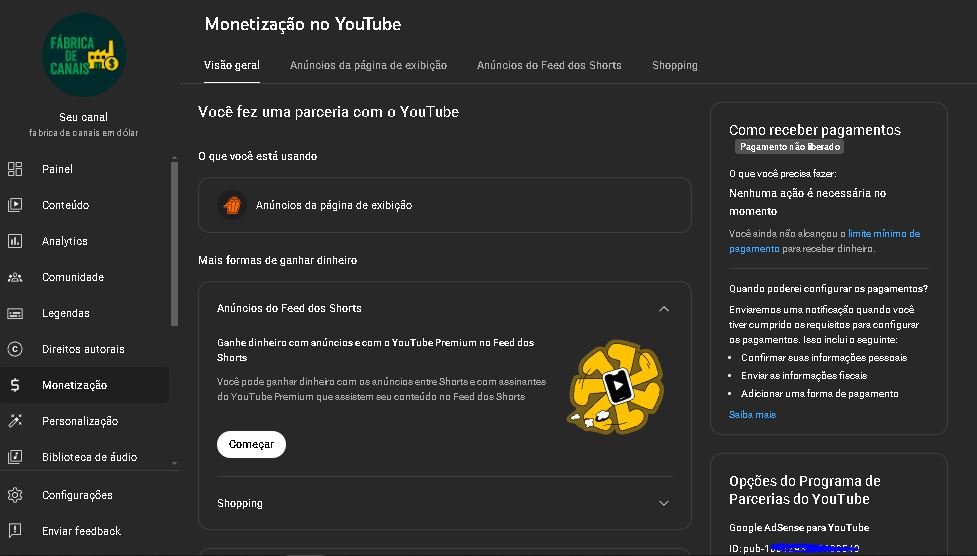Click the Monetização no YouTube page title
This screenshot has height=556, width=977.
303,24
